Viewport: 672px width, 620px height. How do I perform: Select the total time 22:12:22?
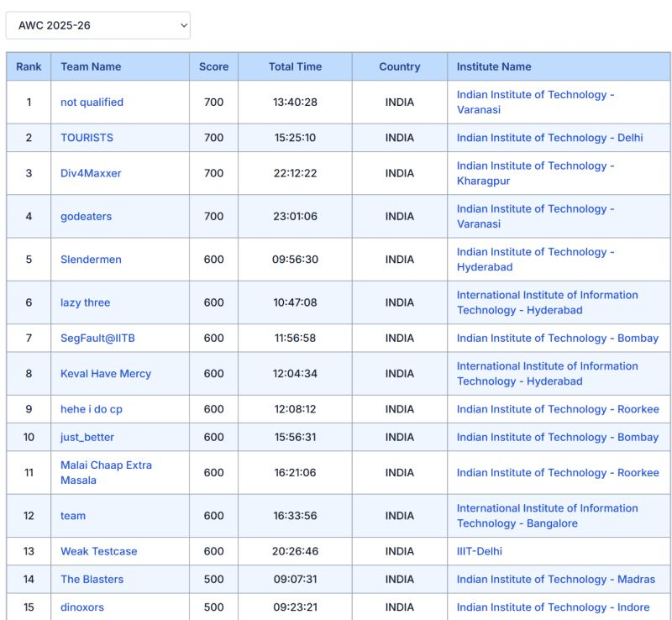[296, 173]
